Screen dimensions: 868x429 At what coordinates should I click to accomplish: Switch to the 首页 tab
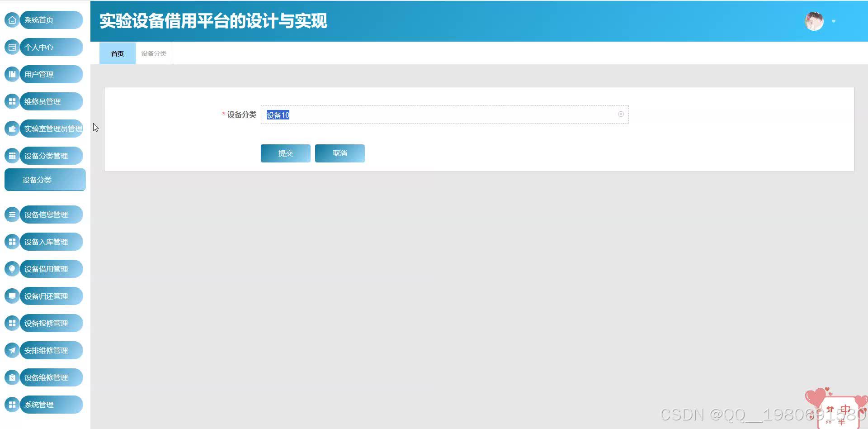tap(117, 53)
